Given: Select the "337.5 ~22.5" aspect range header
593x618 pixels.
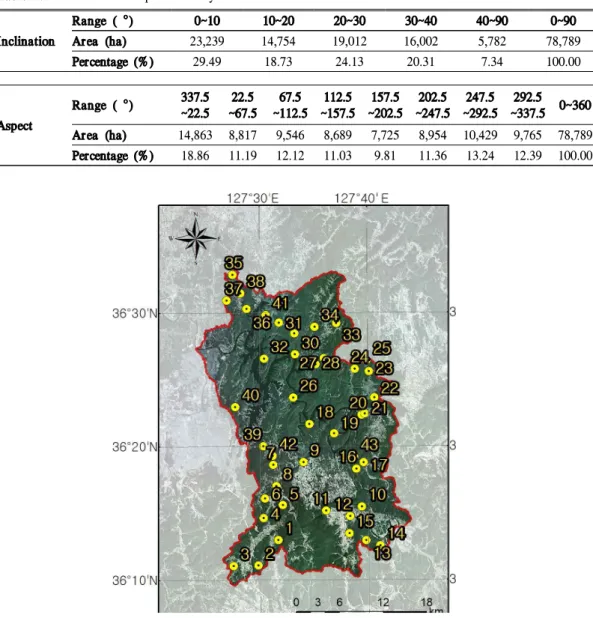Looking at the screenshot, I should click(195, 105).
